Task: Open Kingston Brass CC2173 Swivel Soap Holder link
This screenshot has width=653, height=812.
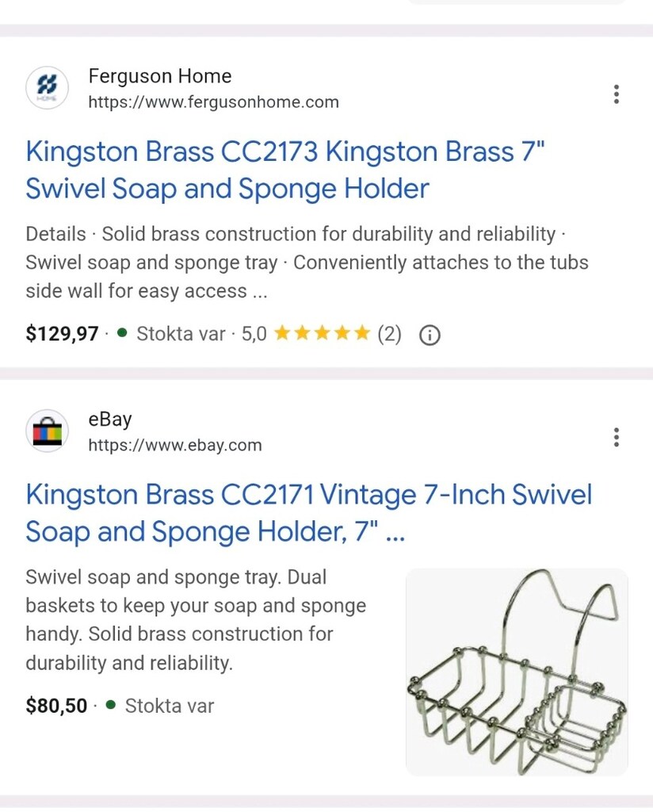Action: (x=285, y=170)
